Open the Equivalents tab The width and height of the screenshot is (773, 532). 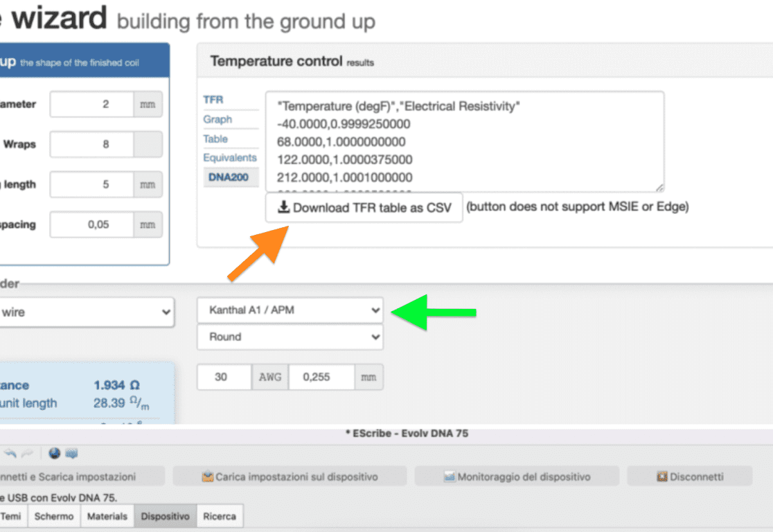(230, 158)
